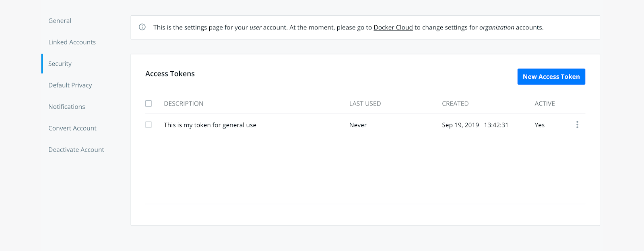Open the General settings section
Viewport: 644px width, 251px height.
click(60, 21)
